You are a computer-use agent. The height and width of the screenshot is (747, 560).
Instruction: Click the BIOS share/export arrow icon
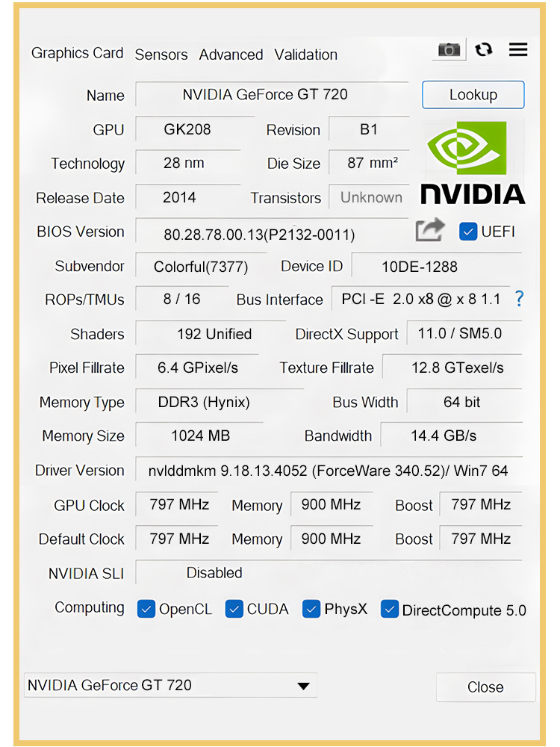430,231
